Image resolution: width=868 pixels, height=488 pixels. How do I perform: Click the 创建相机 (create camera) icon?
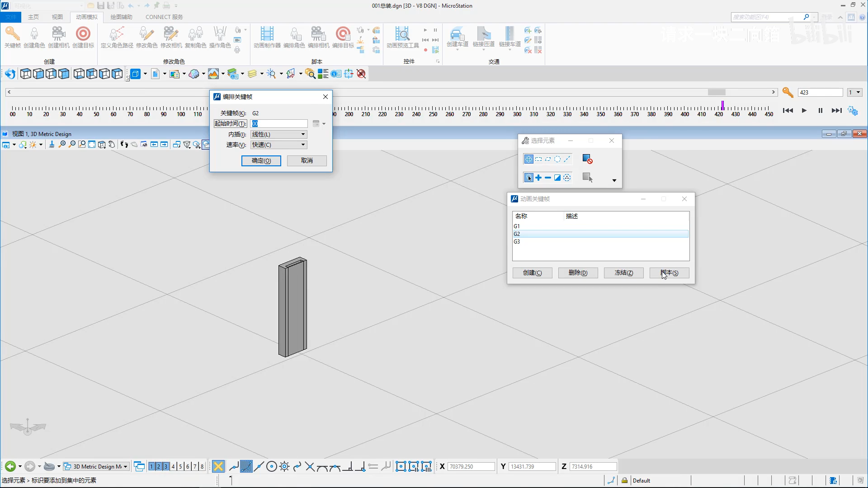click(x=58, y=34)
